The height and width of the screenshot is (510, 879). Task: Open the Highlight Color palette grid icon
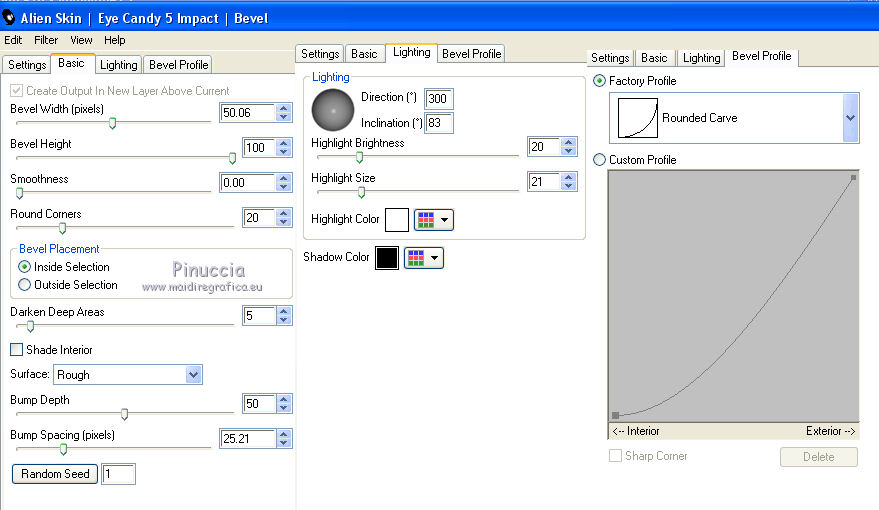coord(426,220)
